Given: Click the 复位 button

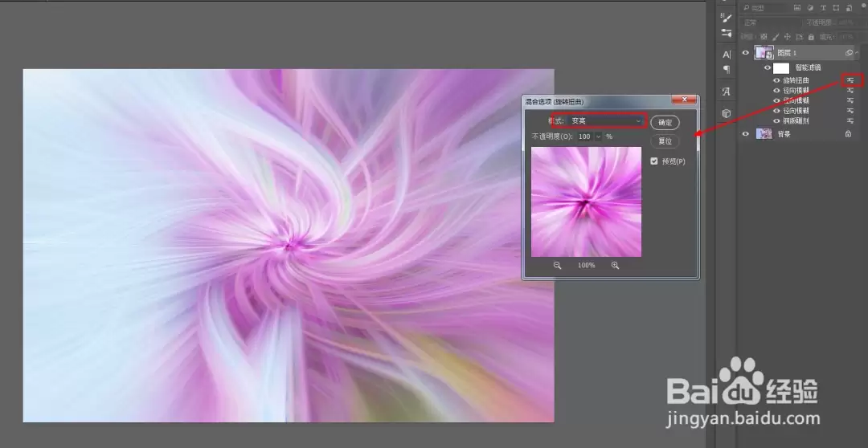Looking at the screenshot, I should click(665, 141).
